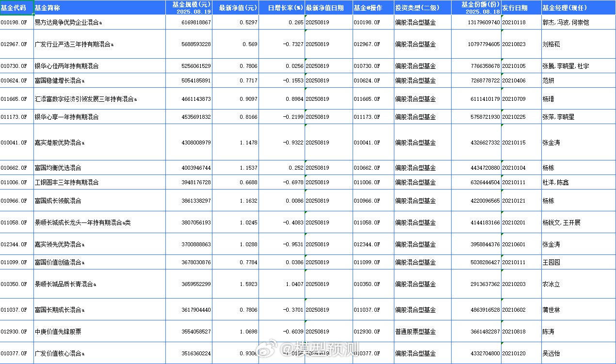Image resolution: width=616 pixels, height=364 pixels.
Task: Select the fund size cell 5688593228
Action: point(190,44)
